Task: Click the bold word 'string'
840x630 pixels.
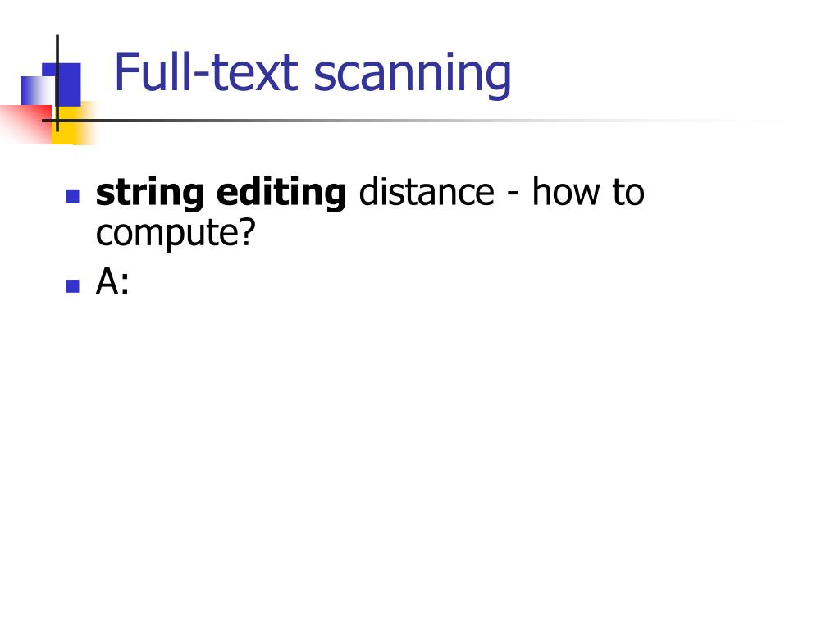Action: (150, 194)
